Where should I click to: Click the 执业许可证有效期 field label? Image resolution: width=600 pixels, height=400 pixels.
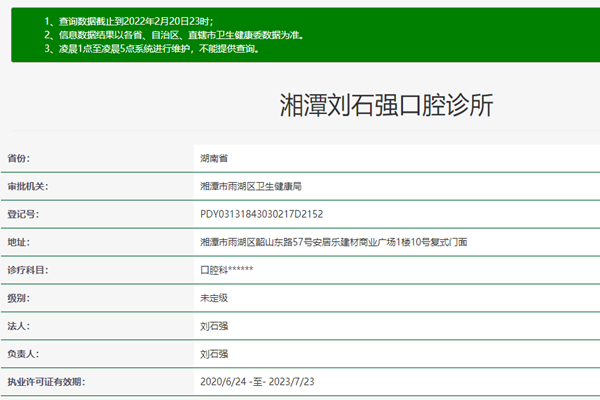point(47,382)
